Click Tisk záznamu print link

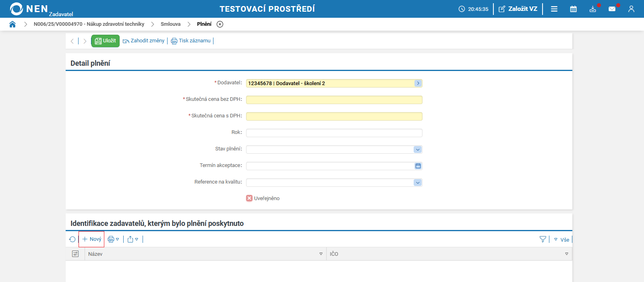(x=191, y=41)
